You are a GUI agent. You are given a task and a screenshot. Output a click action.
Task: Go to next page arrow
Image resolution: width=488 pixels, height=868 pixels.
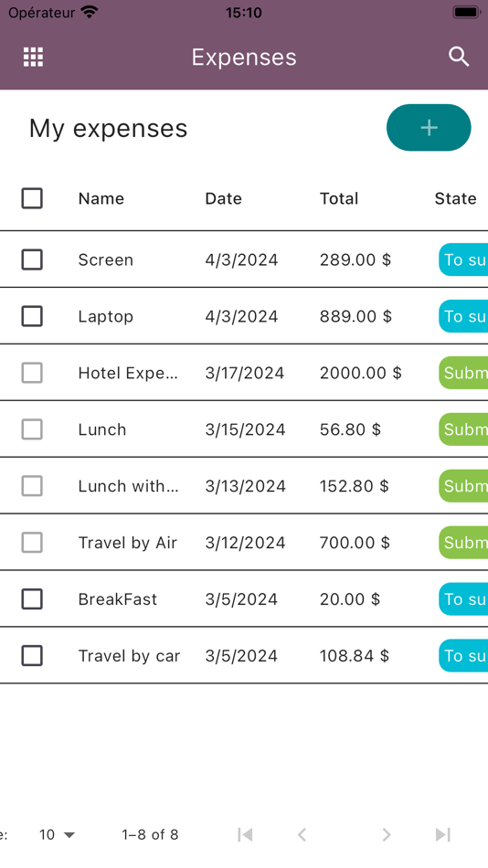coord(387,834)
